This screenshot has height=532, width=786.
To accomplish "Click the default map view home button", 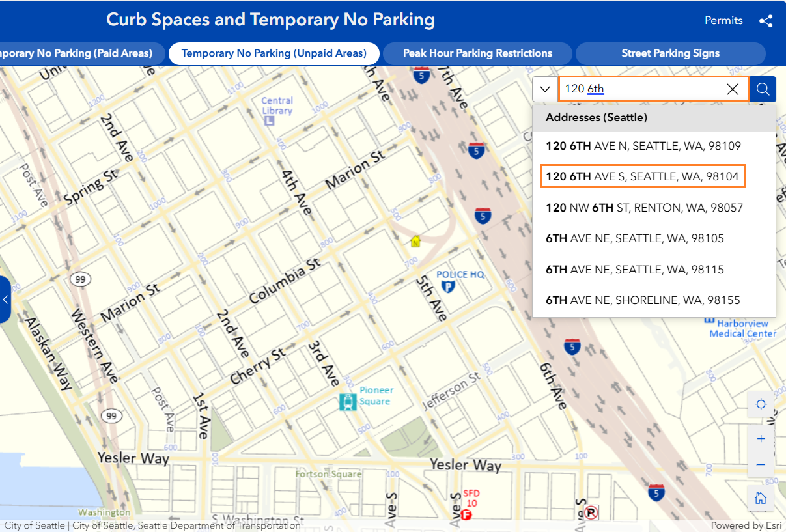I will point(761,499).
